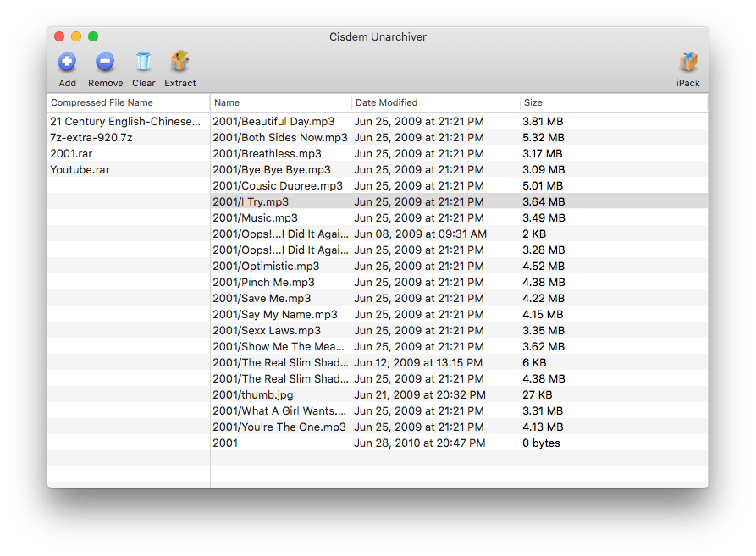The width and height of the screenshot is (756, 556).
Task: Select Youtube.rar in compressed files list
Action: [x=80, y=169]
